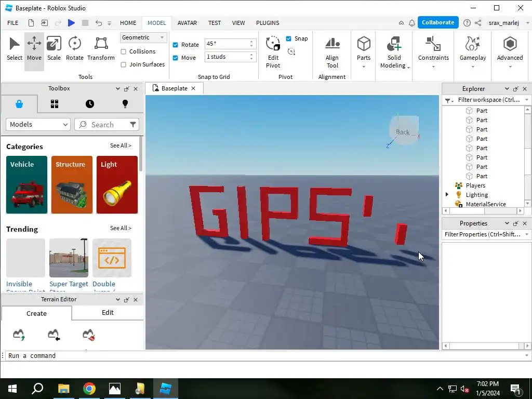Select the terrain Generate tool
The image size is (532, 399).
pyautogui.click(x=19, y=335)
